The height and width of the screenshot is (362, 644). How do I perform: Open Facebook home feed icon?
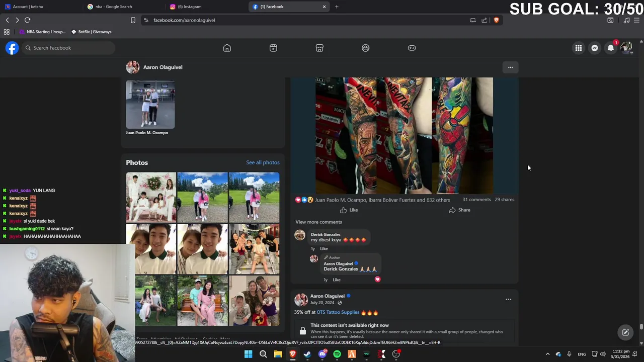[227, 48]
